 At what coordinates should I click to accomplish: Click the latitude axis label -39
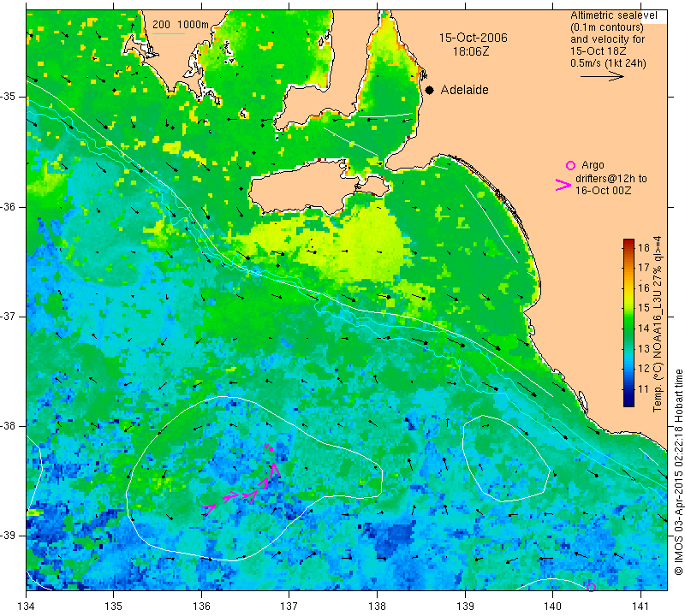point(9,536)
